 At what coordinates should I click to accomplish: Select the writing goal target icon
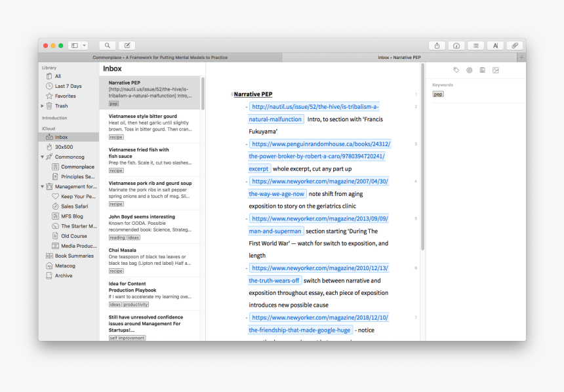(470, 70)
